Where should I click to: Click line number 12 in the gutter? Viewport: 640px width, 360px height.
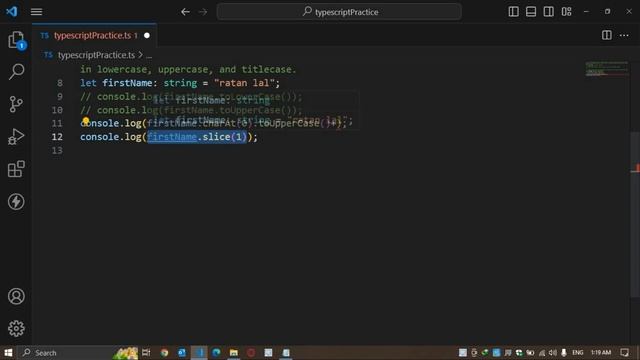[x=57, y=137]
